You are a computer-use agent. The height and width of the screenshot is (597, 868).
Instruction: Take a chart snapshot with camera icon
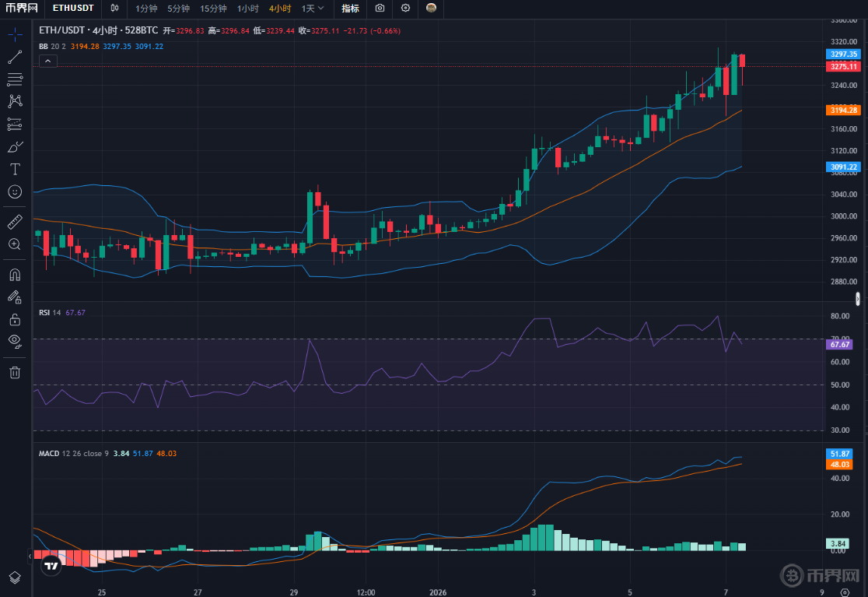380,9
